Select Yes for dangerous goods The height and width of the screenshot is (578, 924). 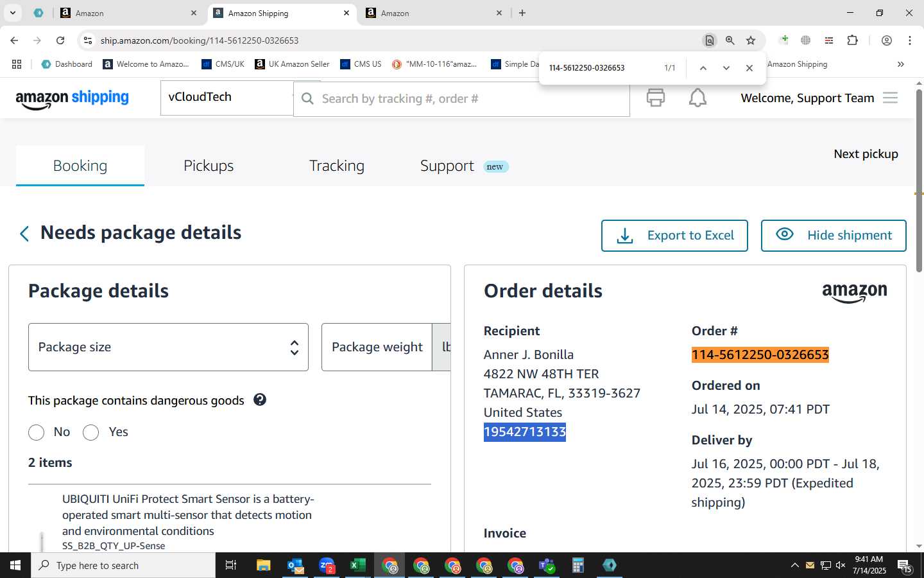[x=91, y=432]
